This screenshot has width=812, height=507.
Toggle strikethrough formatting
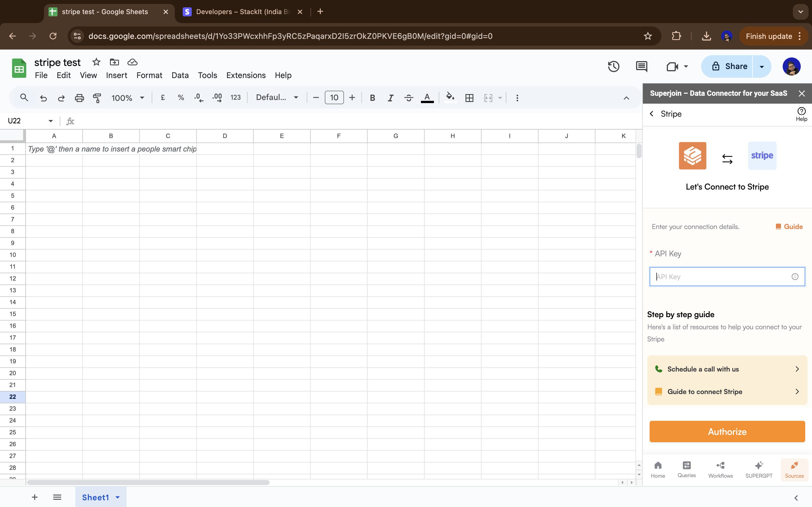408,98
